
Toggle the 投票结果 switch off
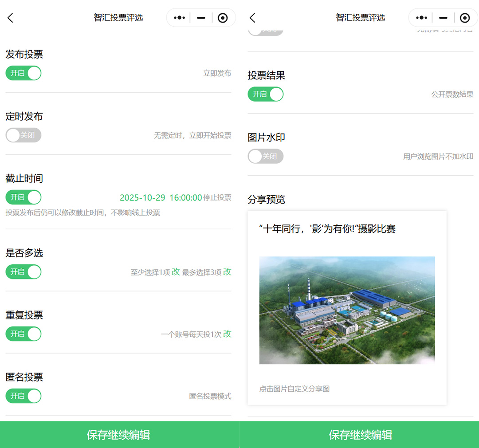265,94
